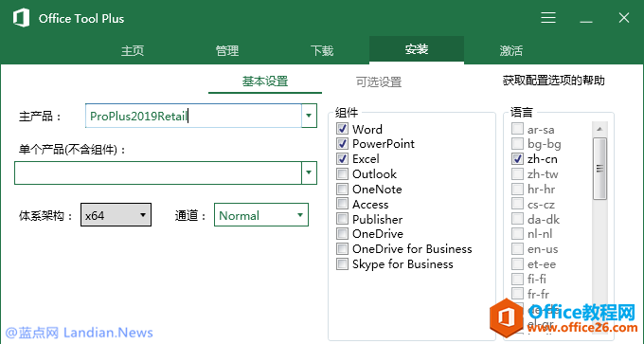Open the 体系架构 x64 dropdown
644x344 pixels.
point(116,214)
